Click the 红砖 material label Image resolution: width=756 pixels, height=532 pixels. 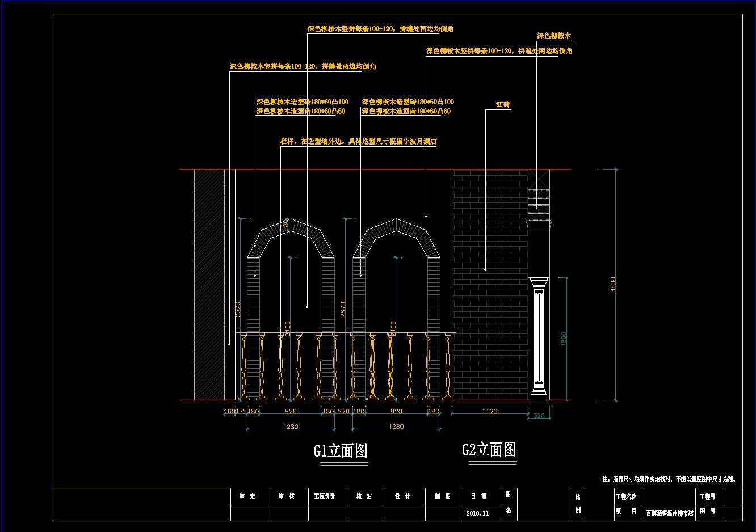click(x=503, y=104)
